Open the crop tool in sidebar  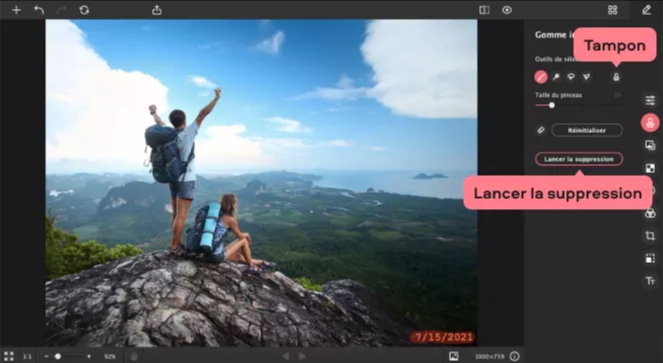(650, 236)
